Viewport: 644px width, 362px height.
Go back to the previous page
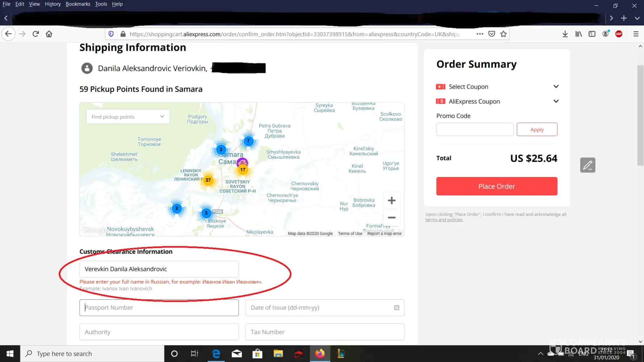(x=8, y=34)
